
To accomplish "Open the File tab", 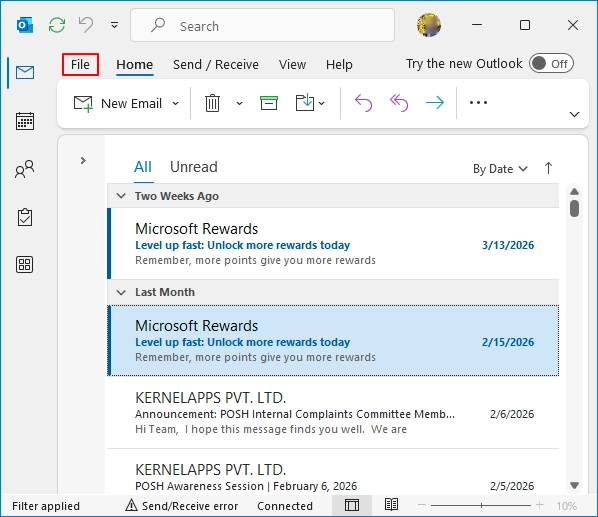I will coord(80,64).
